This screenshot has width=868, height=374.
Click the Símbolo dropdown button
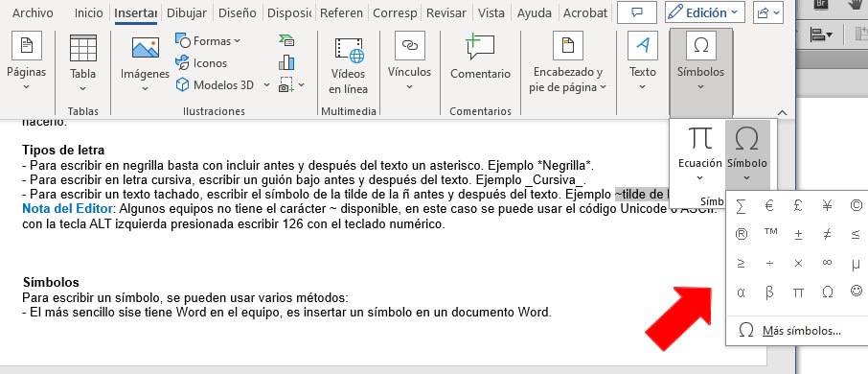tap(746, 155)
